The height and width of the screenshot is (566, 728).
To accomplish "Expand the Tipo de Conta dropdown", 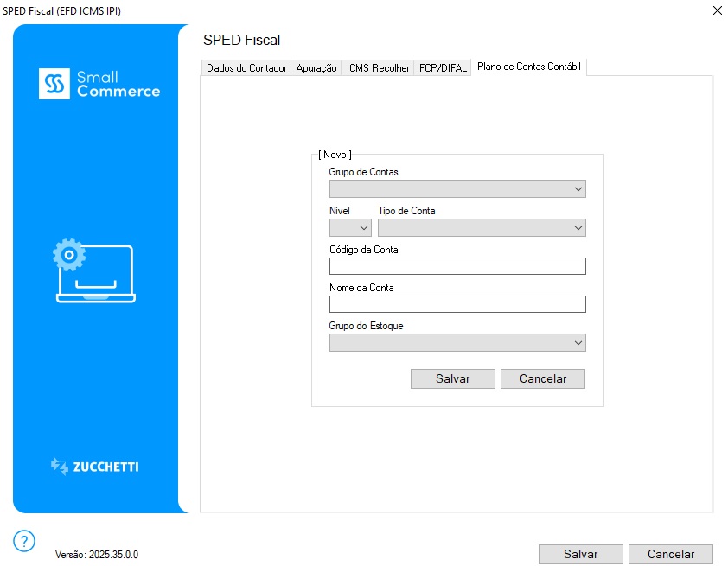I will coord(482,228).
